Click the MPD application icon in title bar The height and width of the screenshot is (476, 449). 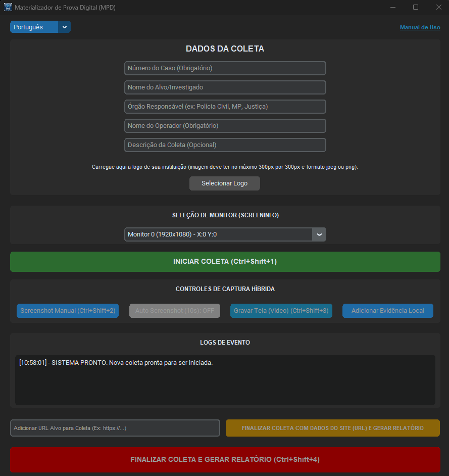[x=7, y=7]
